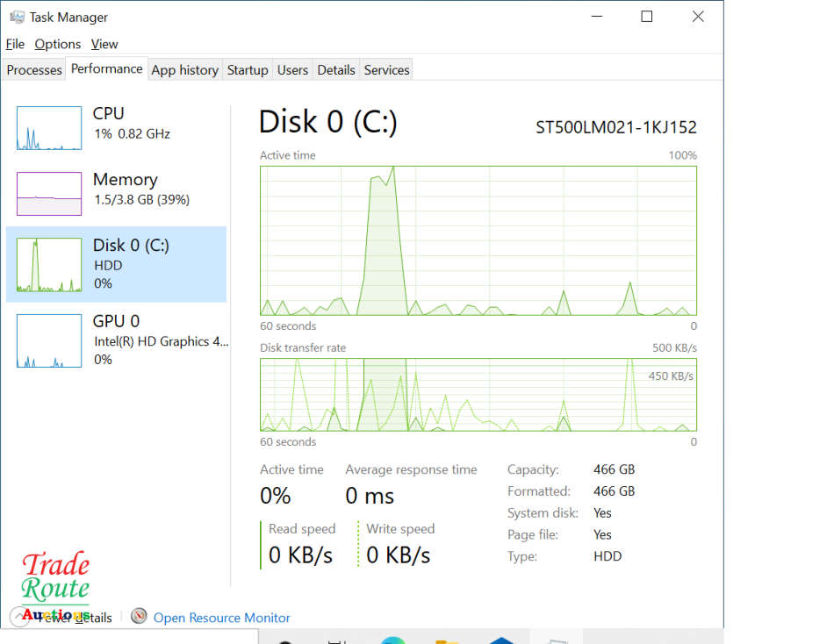This screenshot has width=834, height=644.
Task: Go to the Startup tab
Action: tap(248, 70)
